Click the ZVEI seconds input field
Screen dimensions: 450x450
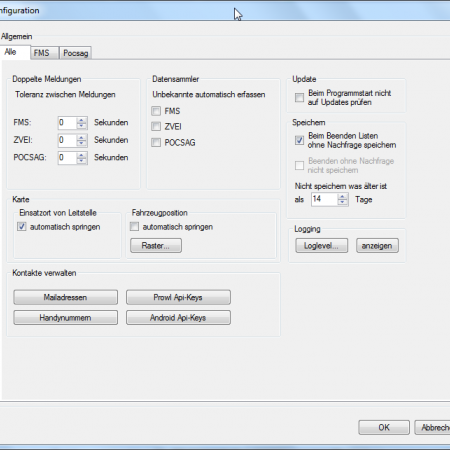point(68,140)
